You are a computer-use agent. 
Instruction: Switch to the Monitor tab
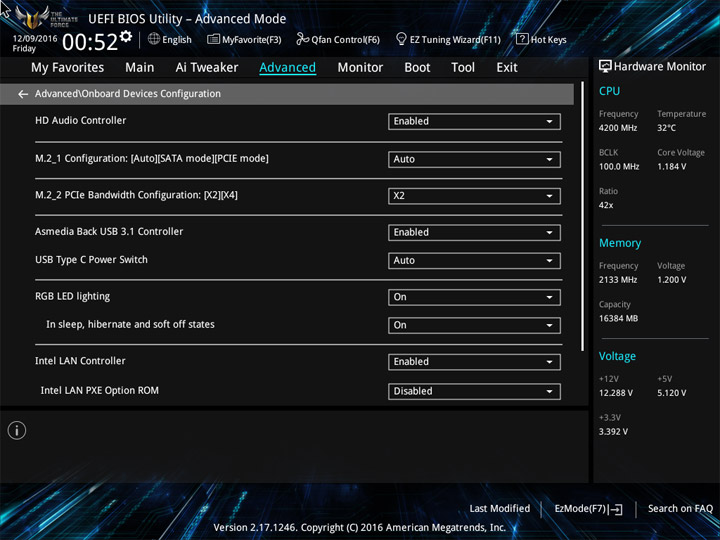click(360, 68)
